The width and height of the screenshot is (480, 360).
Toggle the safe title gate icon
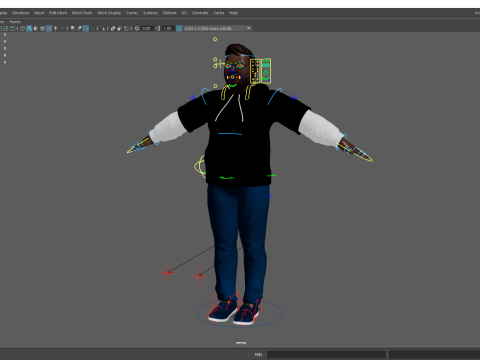click(12, 28)
